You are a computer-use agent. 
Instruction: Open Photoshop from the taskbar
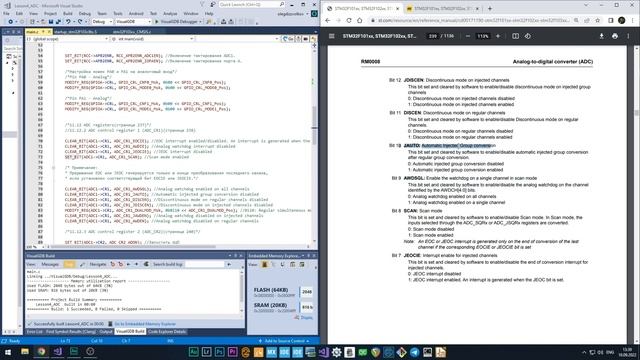click(x=220, y=352)
